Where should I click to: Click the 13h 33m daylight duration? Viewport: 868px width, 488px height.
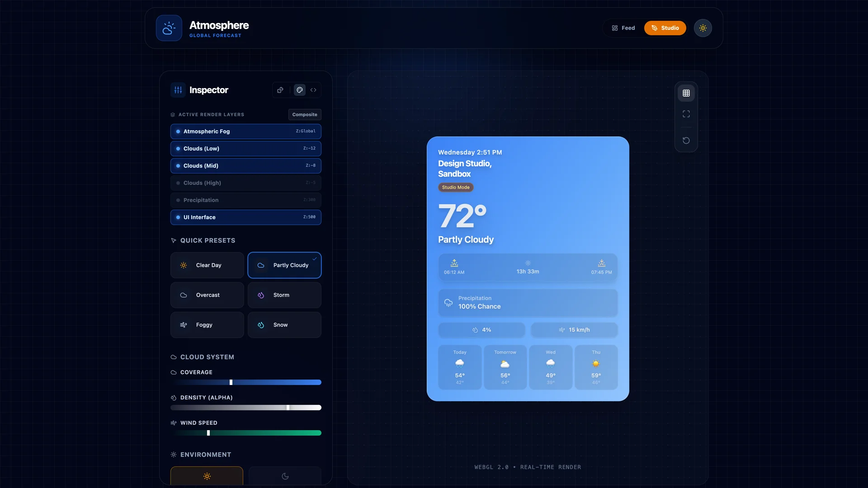click(528, 272)
